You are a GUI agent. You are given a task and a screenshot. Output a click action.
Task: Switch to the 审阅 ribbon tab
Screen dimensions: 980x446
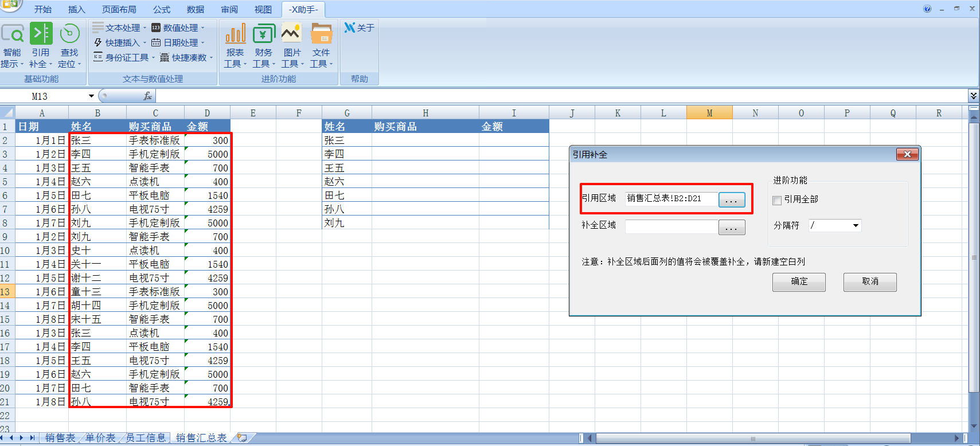tap(229, 9)
